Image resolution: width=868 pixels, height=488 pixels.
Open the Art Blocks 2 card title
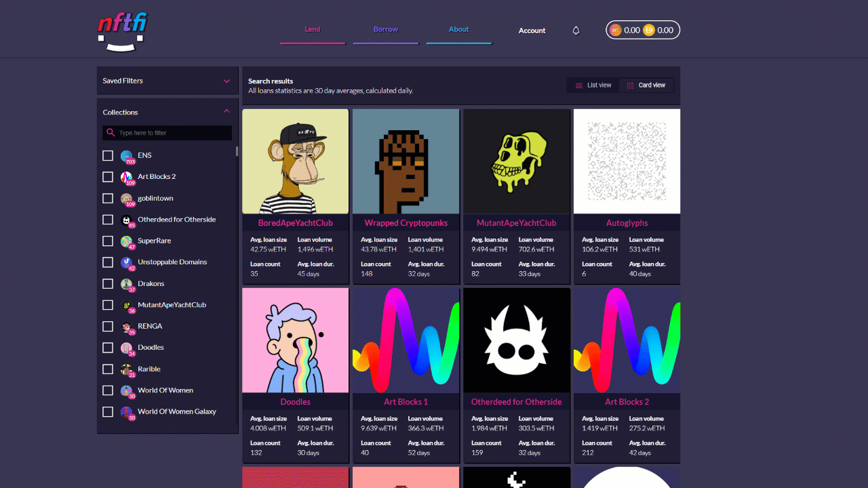pyautogui.click(x=627, y=402)
